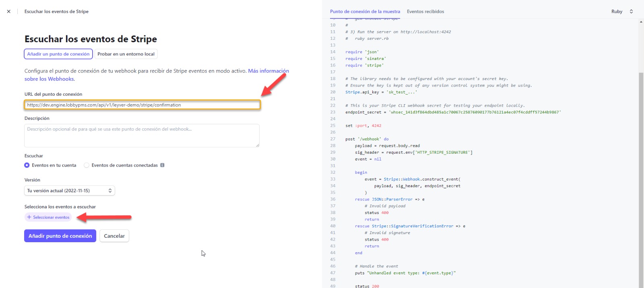Select the 'Añadir un punto de conexión' tab
The image size is (644, 288).
[x=58, y=54]
